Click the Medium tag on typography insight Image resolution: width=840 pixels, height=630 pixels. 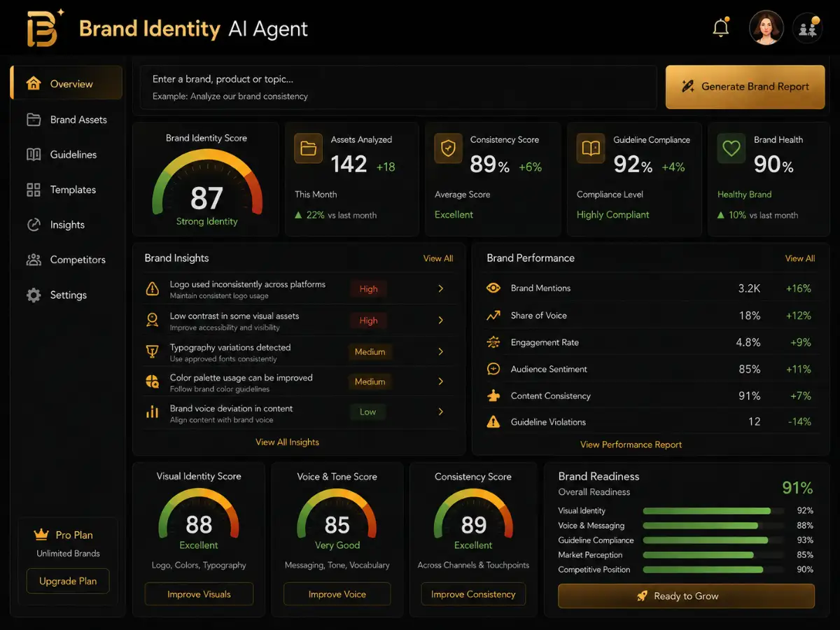coord(370,352)
